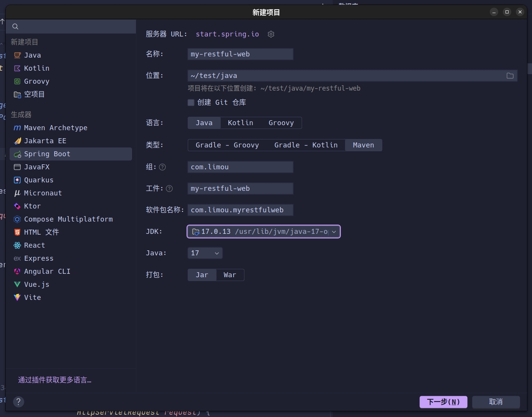This screenshot has width=532, height=417.
Task: Select the Maven Archetype label
Action: tap(56, 128)
